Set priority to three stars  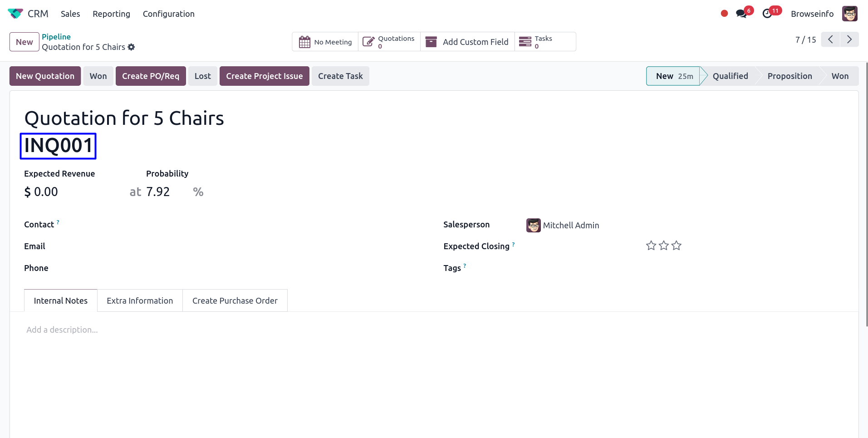click(677, 246)
